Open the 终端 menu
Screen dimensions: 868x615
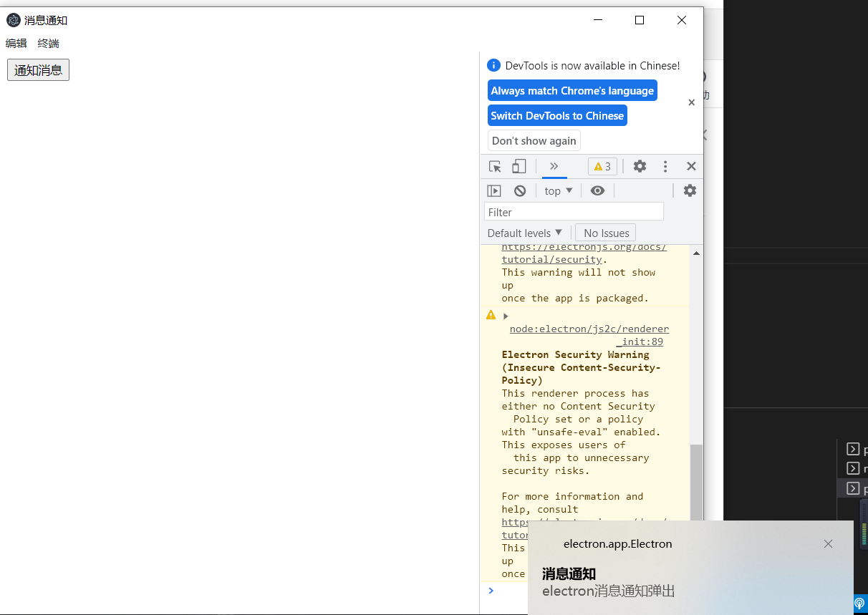[x=47, y=43]
